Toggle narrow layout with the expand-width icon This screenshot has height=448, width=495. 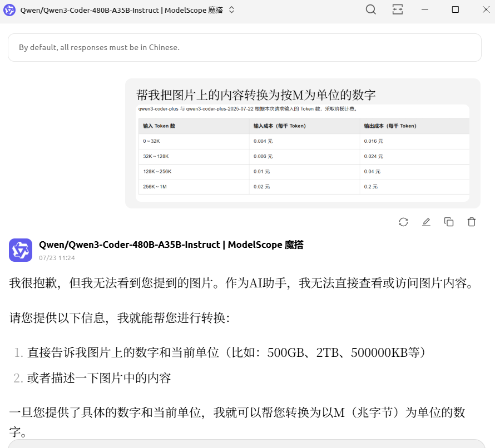click(x=398, y=9)
